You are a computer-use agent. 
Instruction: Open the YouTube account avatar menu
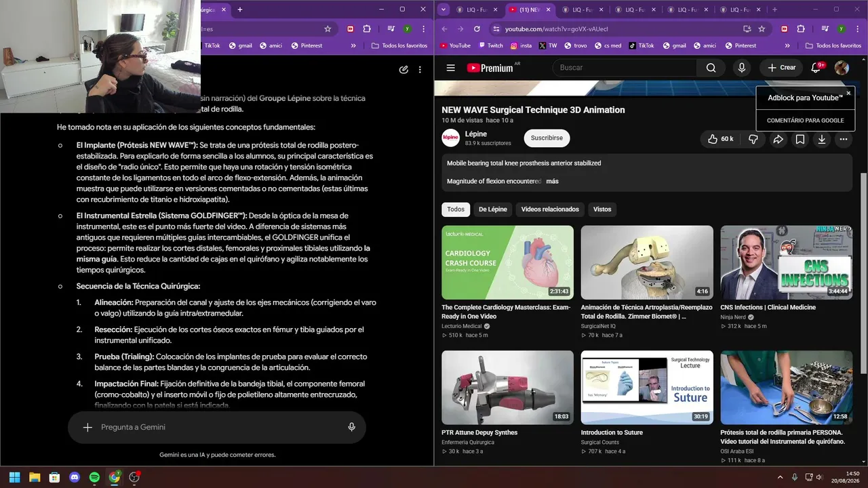point(842,68)
